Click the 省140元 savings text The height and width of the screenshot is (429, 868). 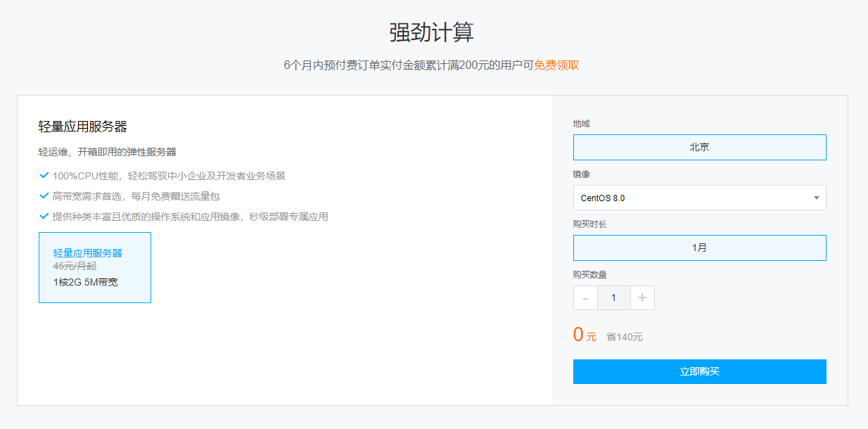coord(625,337)
